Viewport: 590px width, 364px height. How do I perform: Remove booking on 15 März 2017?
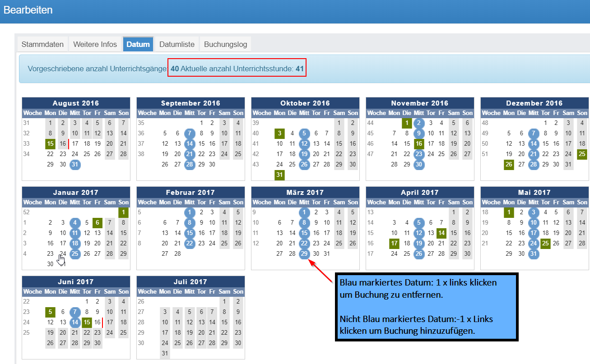pyautogui.click(x=304, y=233)
